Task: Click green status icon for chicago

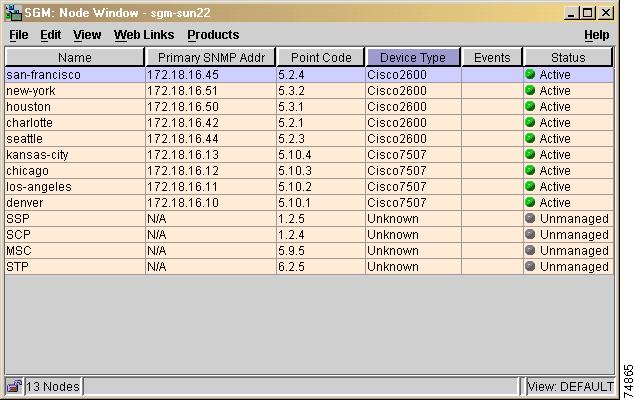Action: click(530, 170)
